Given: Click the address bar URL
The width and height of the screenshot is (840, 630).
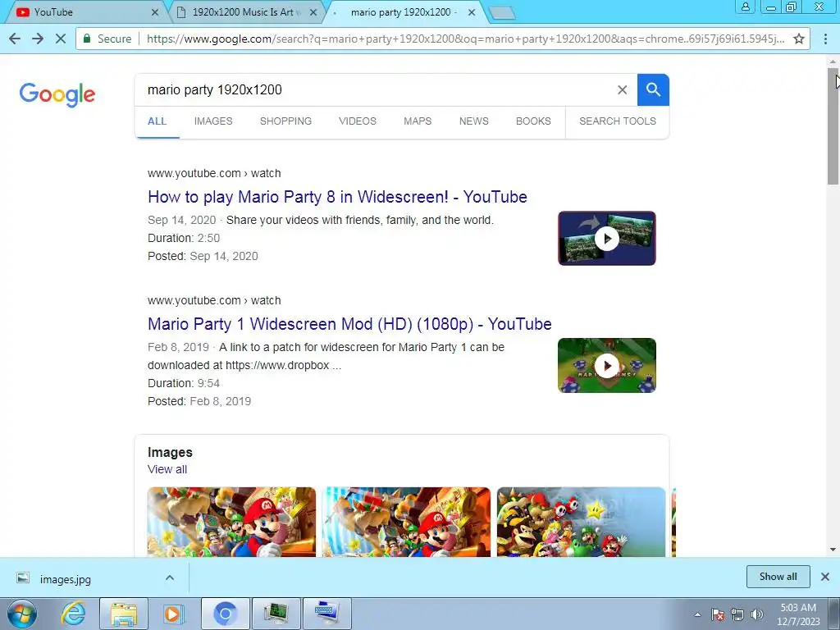Looking at the screenshot, I should tap(465, 39).
